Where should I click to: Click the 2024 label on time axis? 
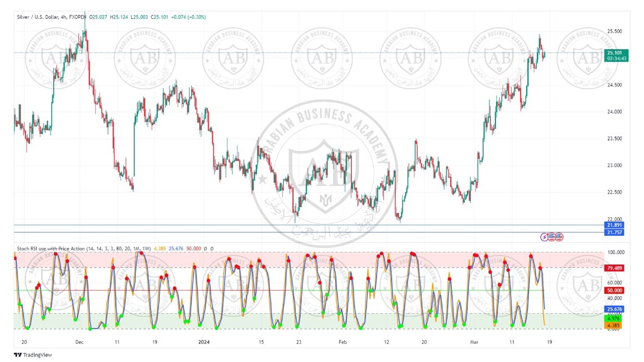204,342
